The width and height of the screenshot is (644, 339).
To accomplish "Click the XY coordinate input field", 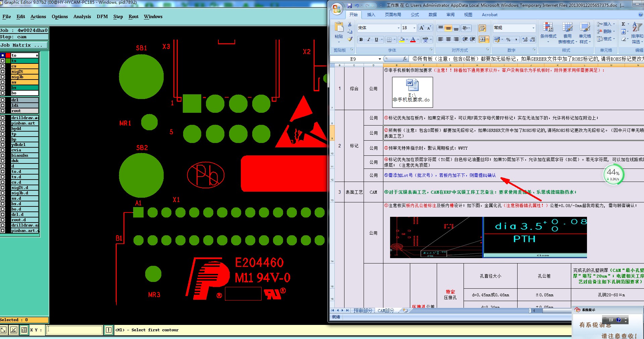I will coord(74,330).
